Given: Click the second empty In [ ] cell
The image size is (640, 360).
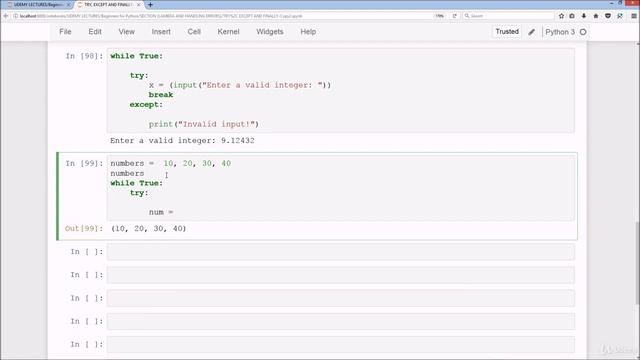Looking at the screenshot, I should tap(341, 275).
